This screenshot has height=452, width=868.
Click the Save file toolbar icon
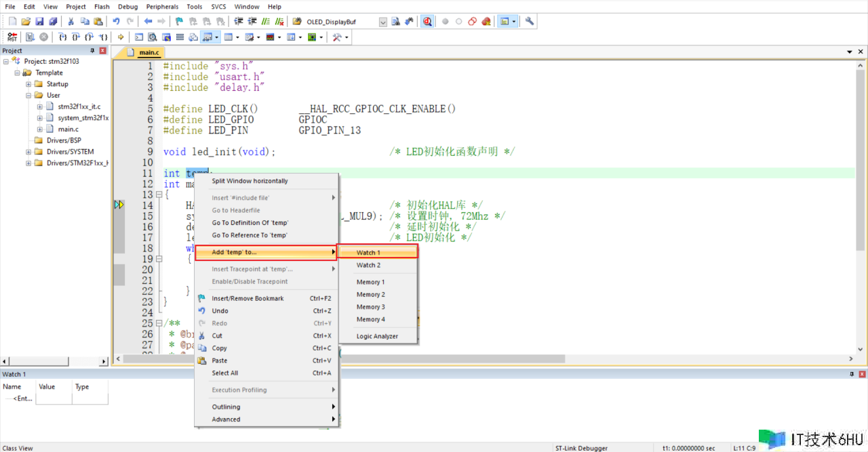(39, 22)
